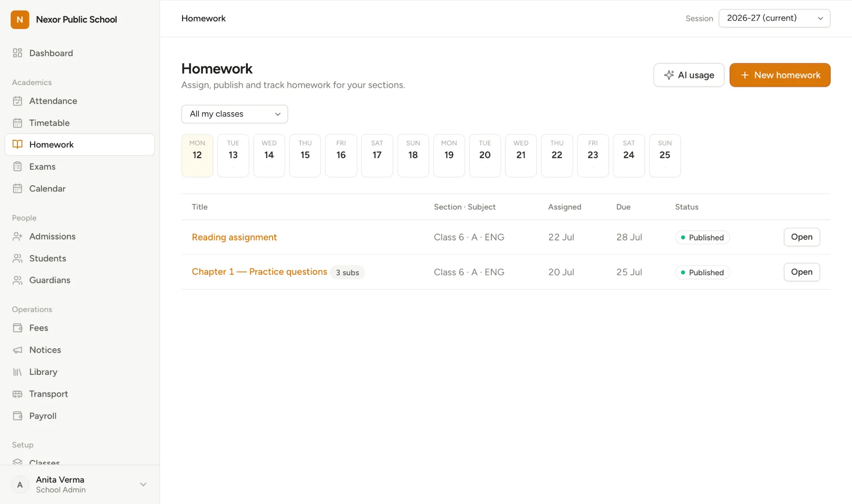Click the Exams clipboard icon
852x504 pixels.
pyautogui.click(x=17, y=166)
